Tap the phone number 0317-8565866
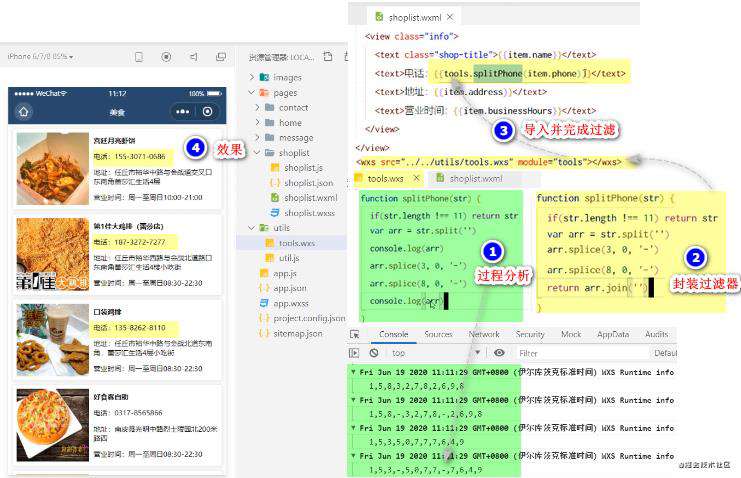Image resolution: width=741 pixels, height=478 pixels. [x=138, y=413]
